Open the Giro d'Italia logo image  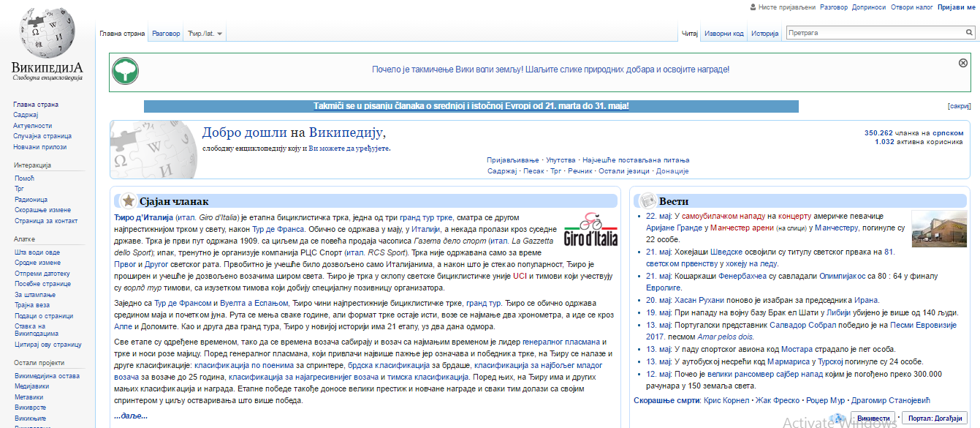point(592,230)
